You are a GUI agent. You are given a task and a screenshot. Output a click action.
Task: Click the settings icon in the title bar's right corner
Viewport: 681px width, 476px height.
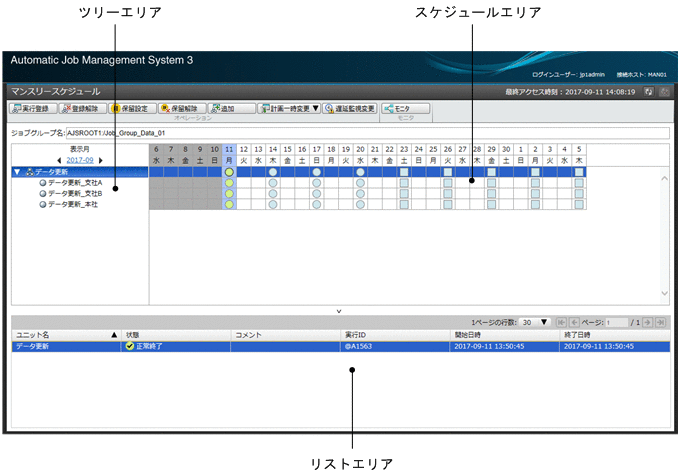(x=664, y=92)
